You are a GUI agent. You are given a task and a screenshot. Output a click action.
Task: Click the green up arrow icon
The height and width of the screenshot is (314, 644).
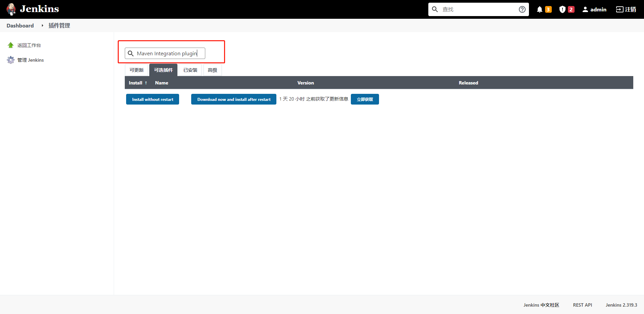pos(11,45)
